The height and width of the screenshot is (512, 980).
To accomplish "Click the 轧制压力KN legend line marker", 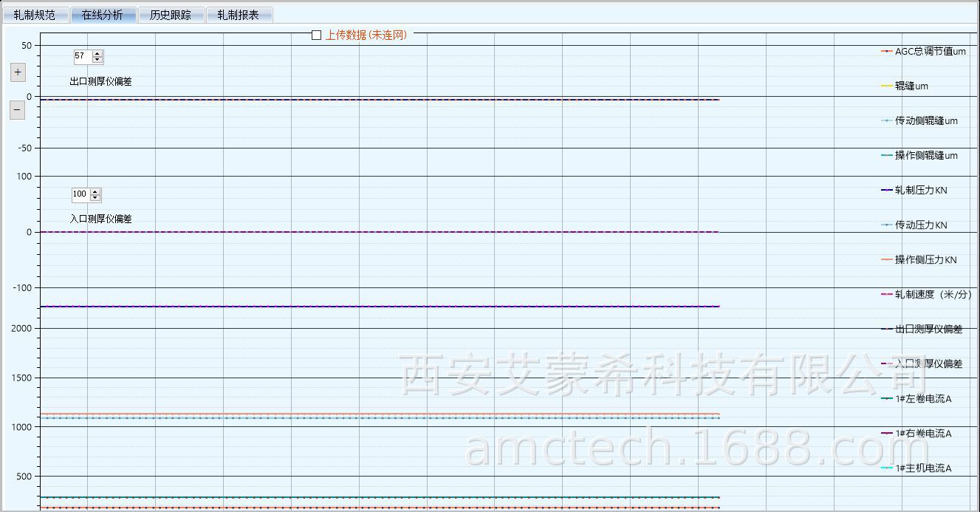I will pyautogui.click(x=887, y=191).
